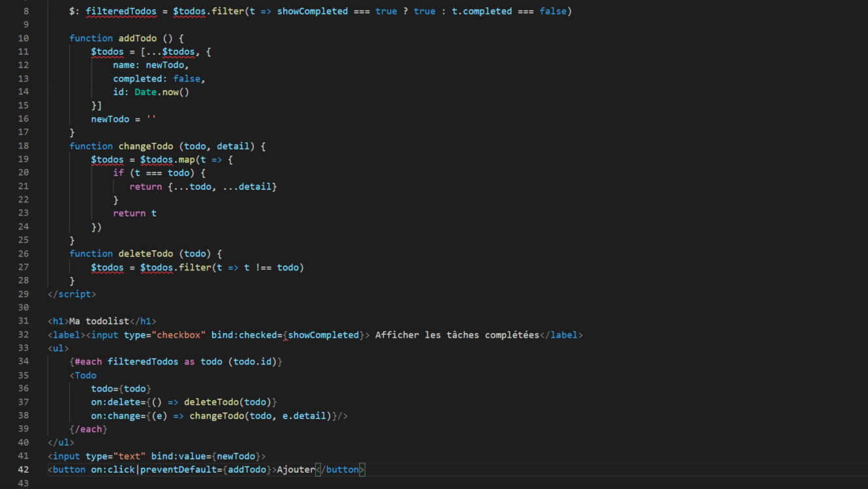Select line number 18 in the gutter
The height and width of the screenshot is (489, 868).
click(23, 146)
